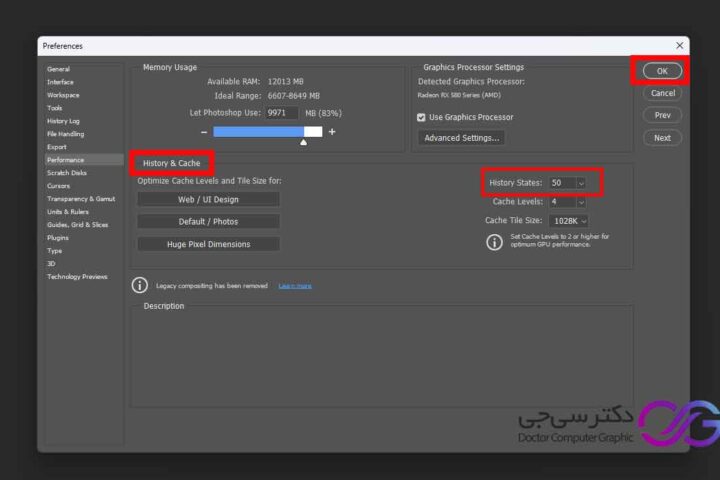Select the 3D preferences category

(51, 264)
